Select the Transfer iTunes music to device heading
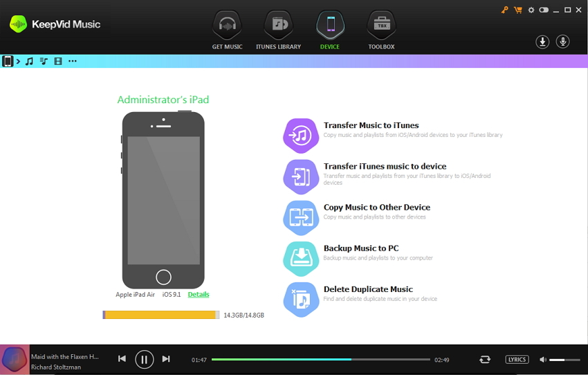Image resolution: width=588 pixels, height=375 pixels. [385, 166]
